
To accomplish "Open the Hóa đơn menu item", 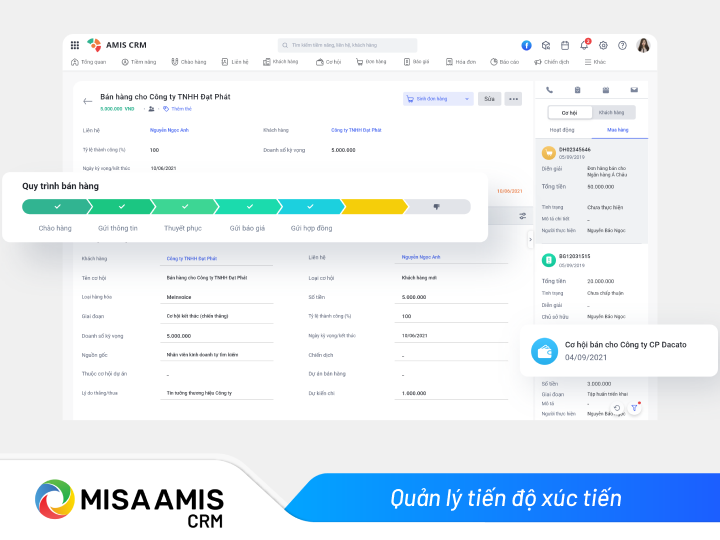I will [461, 62].
